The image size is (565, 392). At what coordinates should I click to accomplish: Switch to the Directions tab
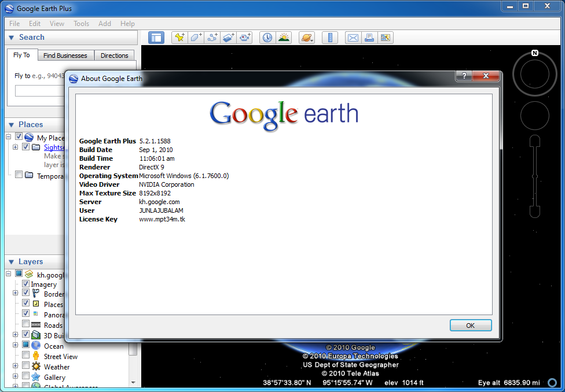[114, 56]
